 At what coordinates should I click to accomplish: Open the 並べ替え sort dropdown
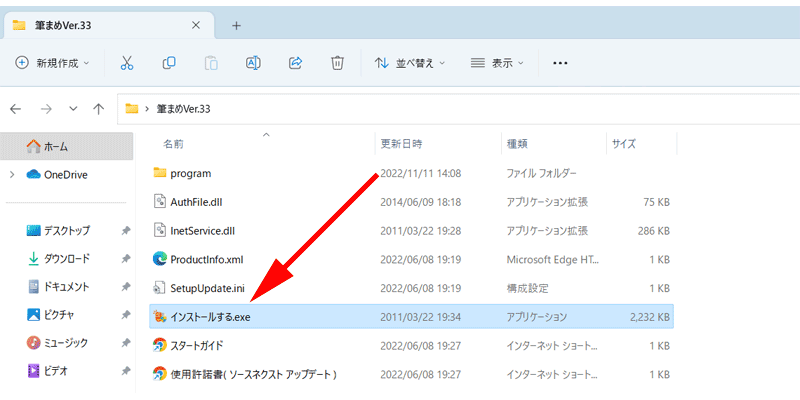(x=410, y=63)
